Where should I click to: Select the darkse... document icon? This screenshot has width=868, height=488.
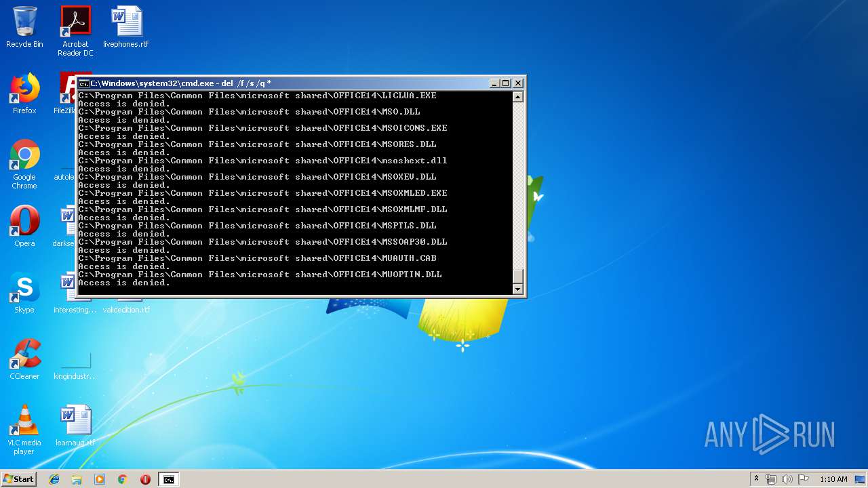click(65, 226)
